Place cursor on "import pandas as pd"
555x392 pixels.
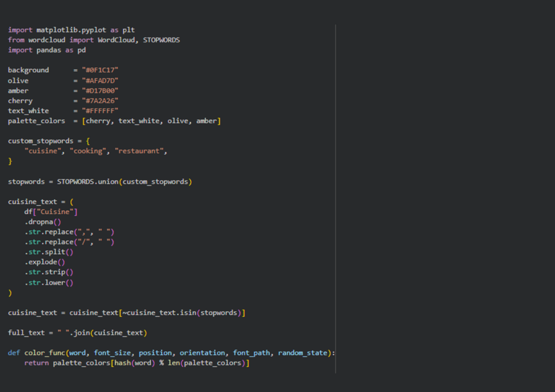pyautogui.click(x=46, y=50)
